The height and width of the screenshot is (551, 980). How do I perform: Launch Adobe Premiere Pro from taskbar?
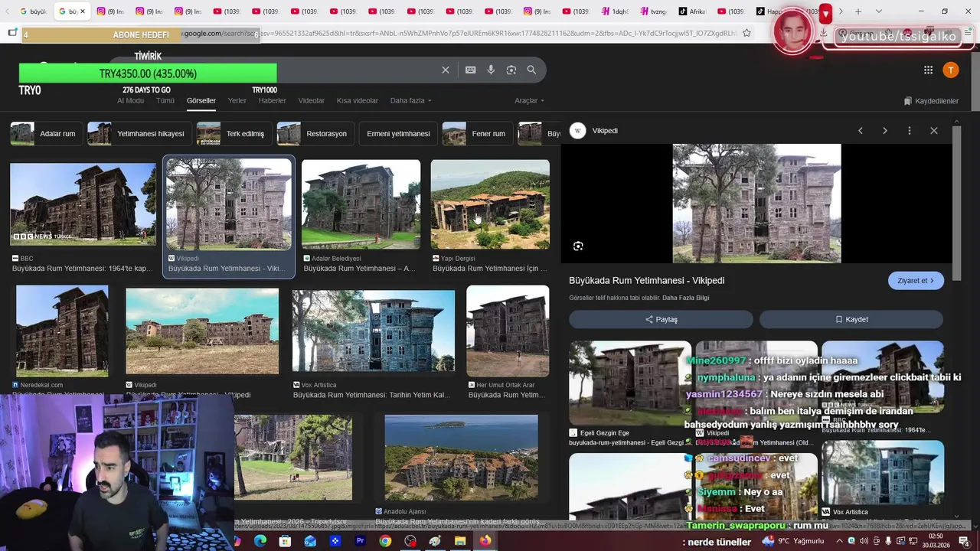tap(360, 541)
